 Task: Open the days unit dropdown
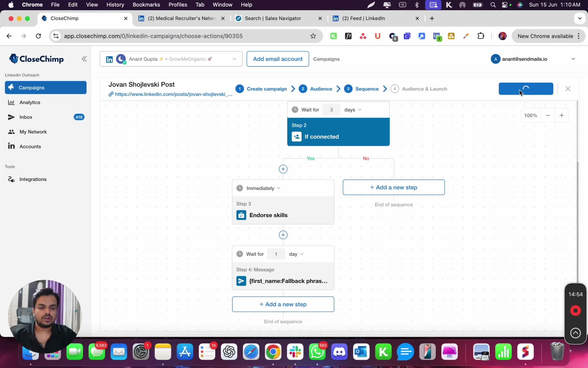pyautogui.click(x=353, y=110)
